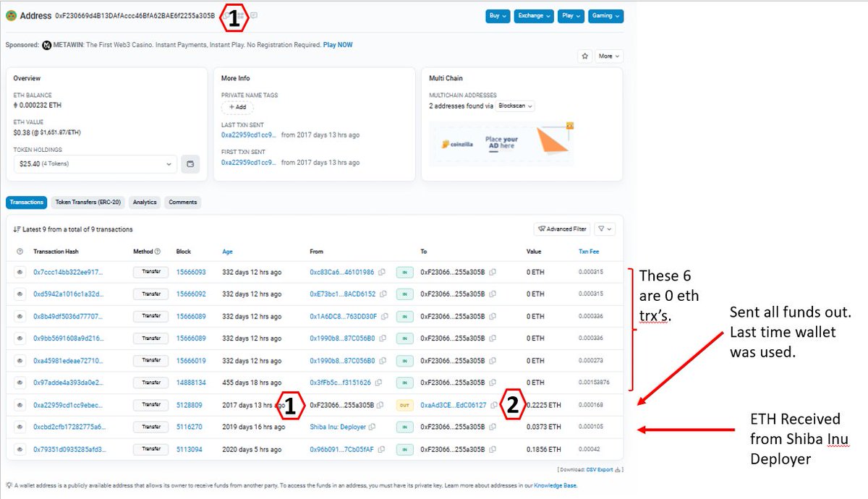Toggle Txn Fee column header display
This screenshot has height=499, width=868.
[588, 252]
